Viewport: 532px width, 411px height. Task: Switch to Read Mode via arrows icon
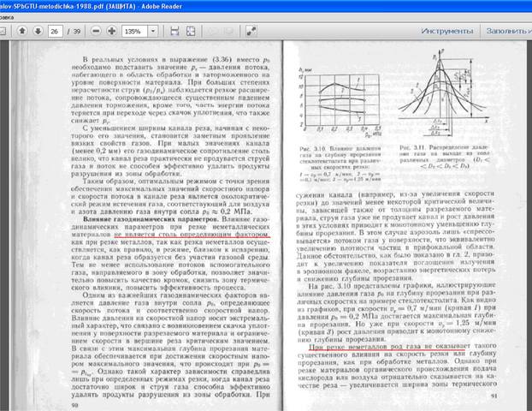(251, 31)
